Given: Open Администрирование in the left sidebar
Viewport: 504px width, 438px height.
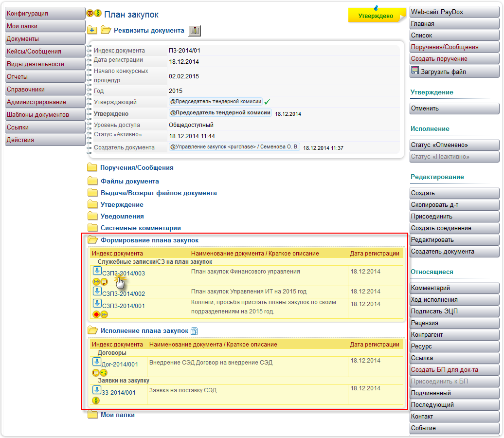Looking at the screenshot, I should 45,102.
